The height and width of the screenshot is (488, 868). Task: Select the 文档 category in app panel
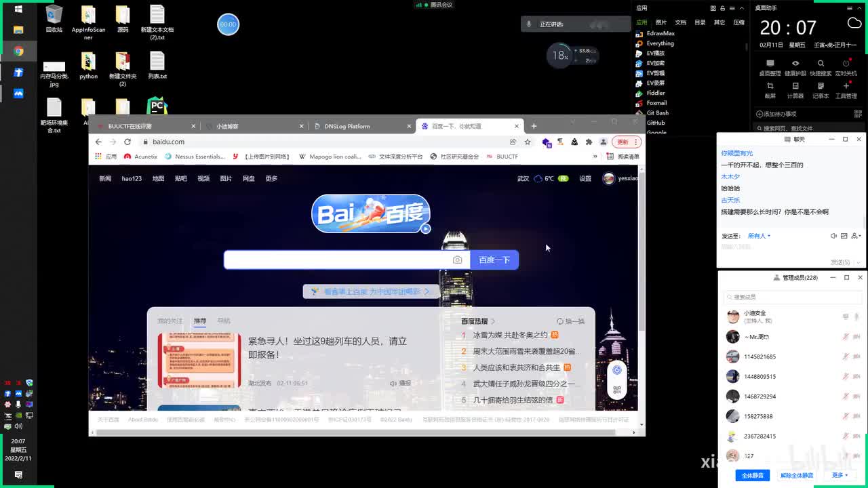(680, 22)
